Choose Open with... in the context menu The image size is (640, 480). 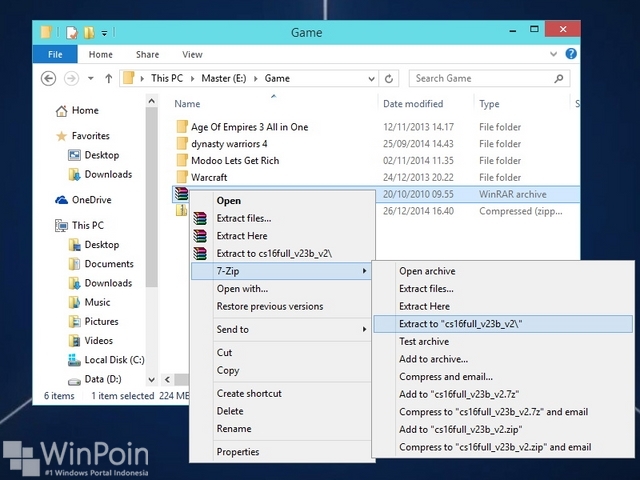pos(282,289)
